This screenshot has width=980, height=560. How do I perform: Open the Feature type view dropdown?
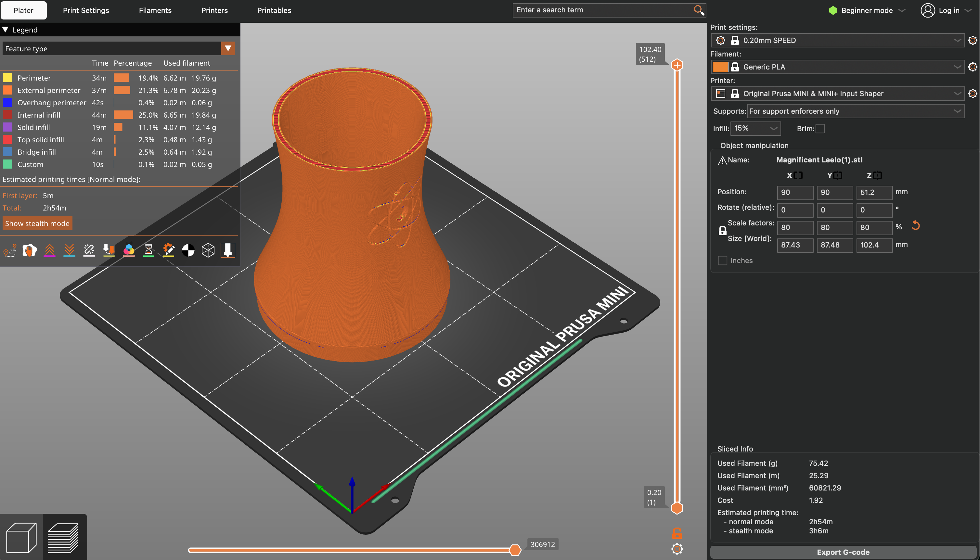coord(228,48)
